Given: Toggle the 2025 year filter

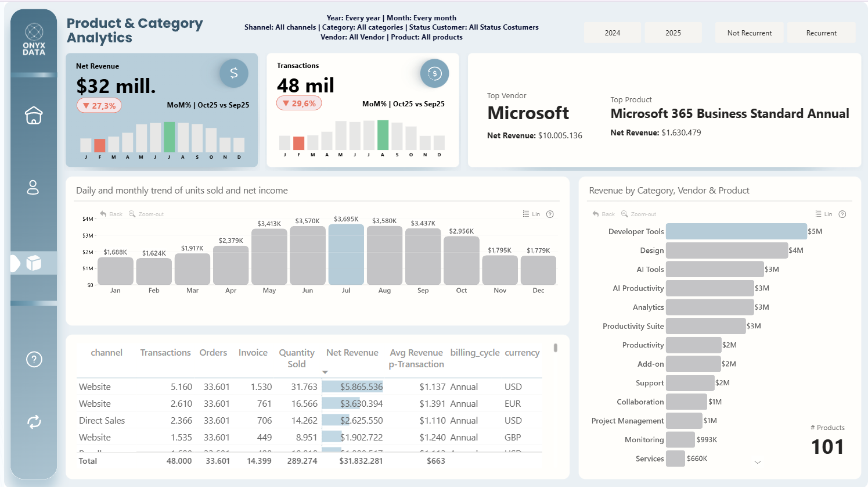Looking at the screenshot, I should [673, 33].
